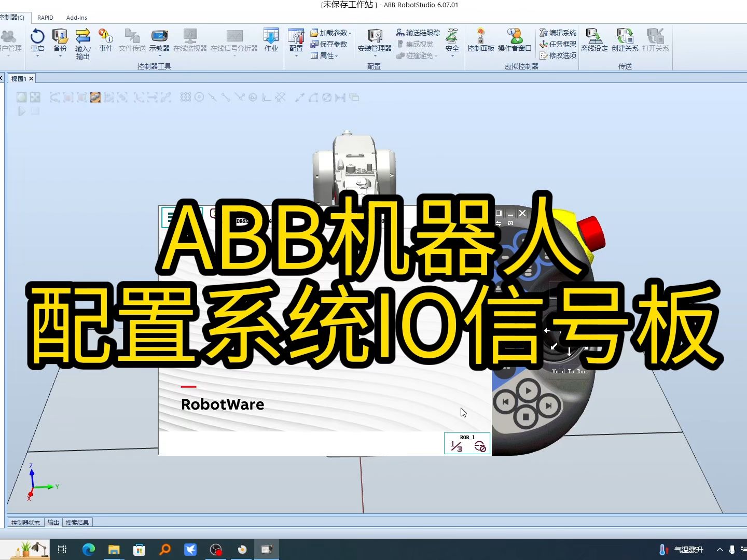Switch to the RAPID ribbon tab
The image size is (747, 560).
pyautogui.click(x=45, y=18)
